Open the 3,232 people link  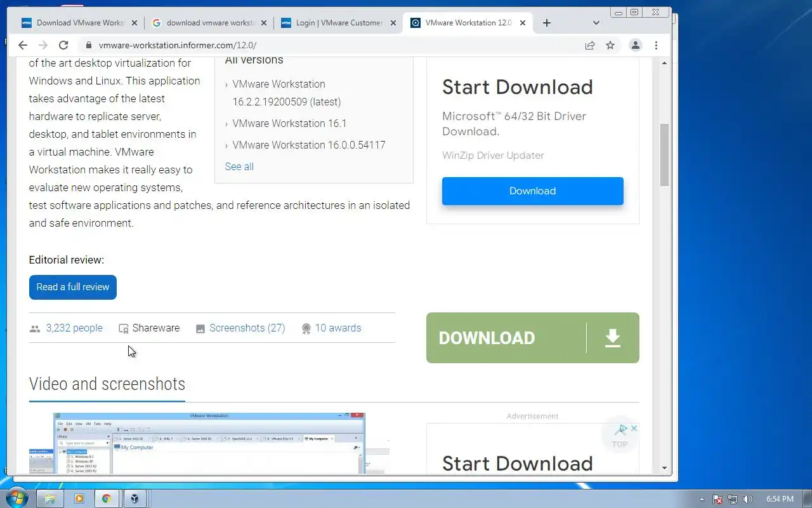pos(74,328)
